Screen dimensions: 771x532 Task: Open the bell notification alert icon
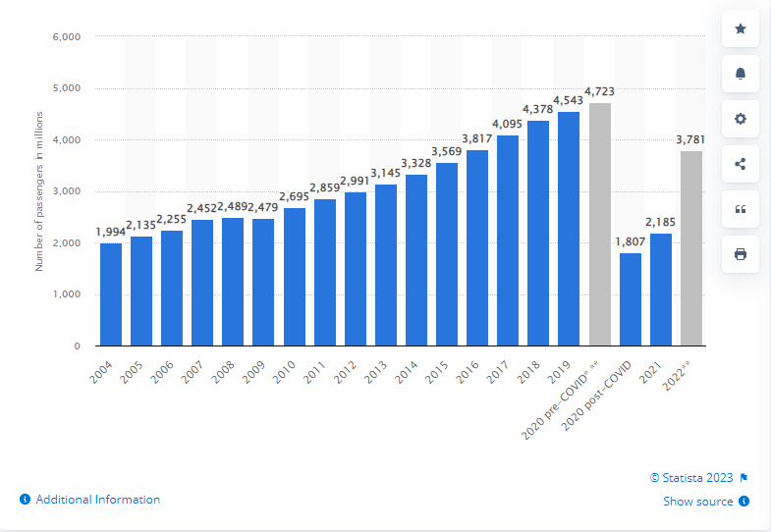tap(740, 74)
